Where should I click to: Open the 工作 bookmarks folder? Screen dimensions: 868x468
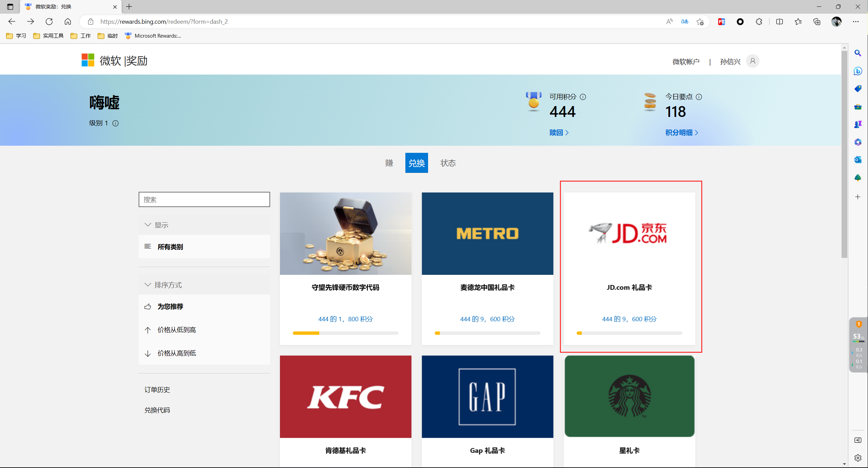(x=81, y=36)
